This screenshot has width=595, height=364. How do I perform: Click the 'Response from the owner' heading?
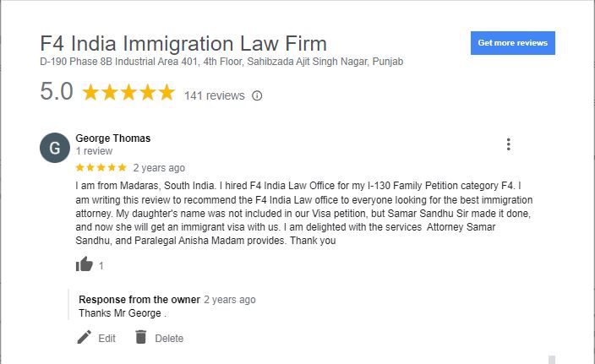139,300
